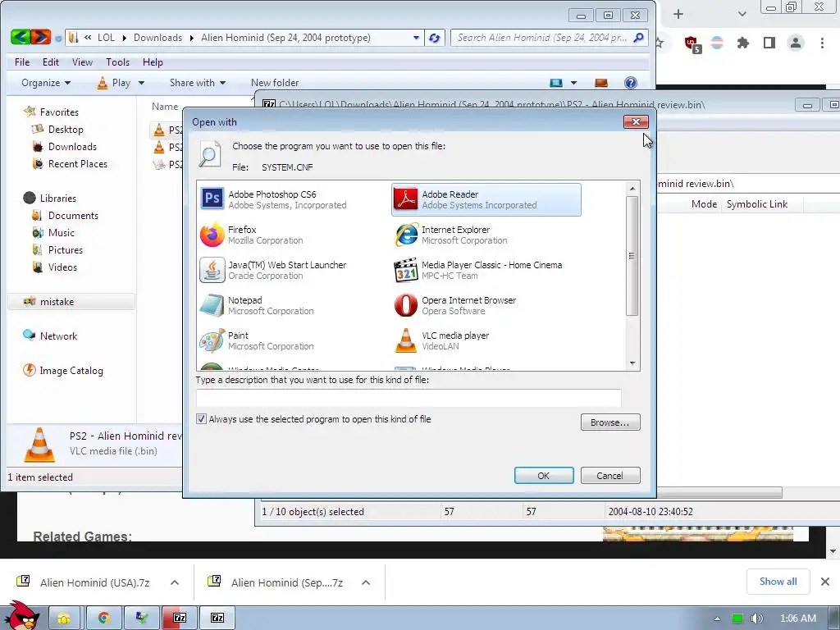
Task: Open the view options dropdown arrow
Action: 573,83
